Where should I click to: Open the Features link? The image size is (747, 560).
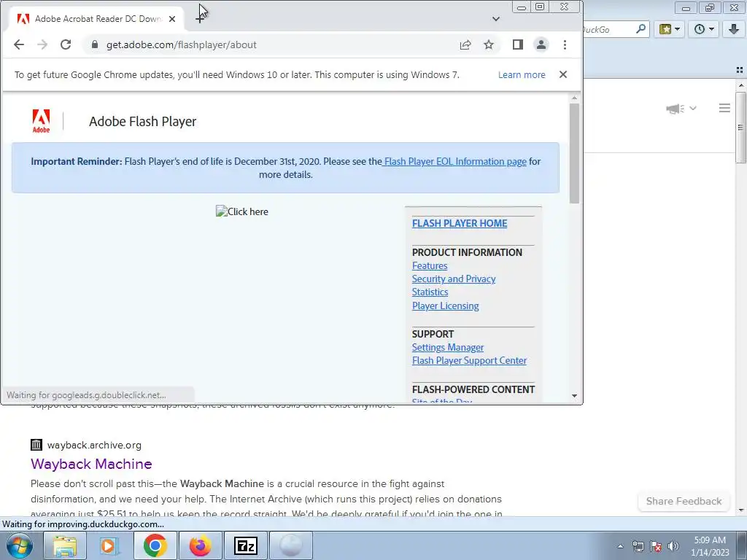tap(430, 265)
